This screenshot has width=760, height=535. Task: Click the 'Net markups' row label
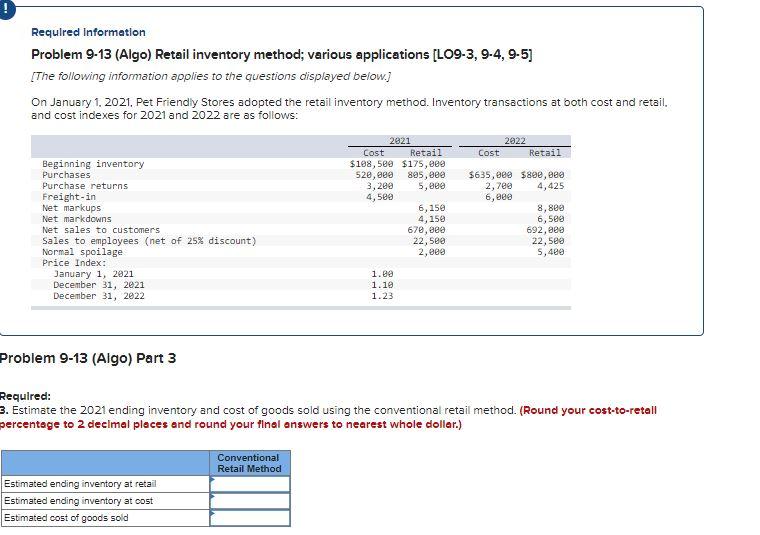pyautogui.click(x=71, y=208)
